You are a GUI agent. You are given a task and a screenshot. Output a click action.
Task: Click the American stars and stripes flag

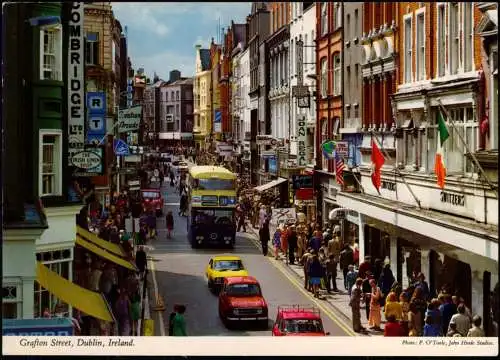point(340,170)
